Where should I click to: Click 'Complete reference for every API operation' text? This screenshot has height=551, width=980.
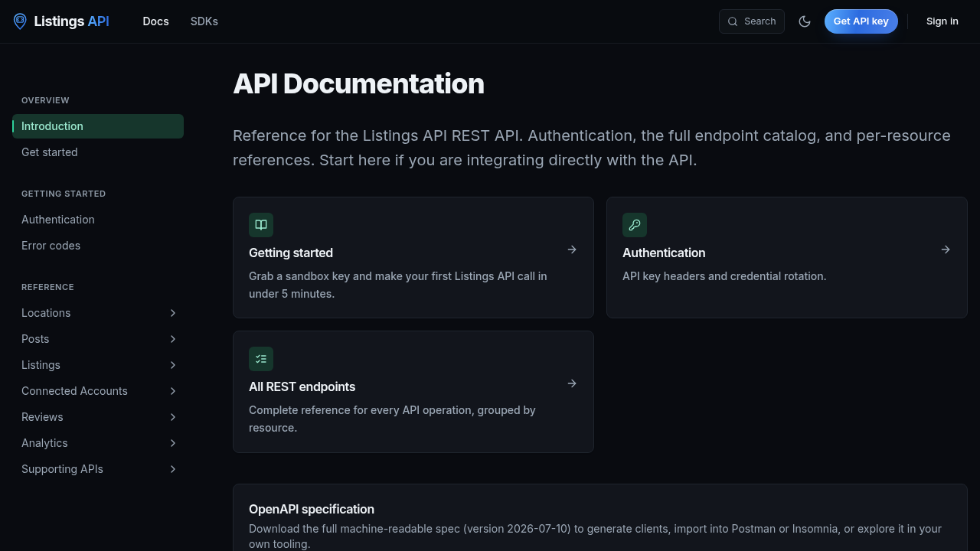point(392,419)
